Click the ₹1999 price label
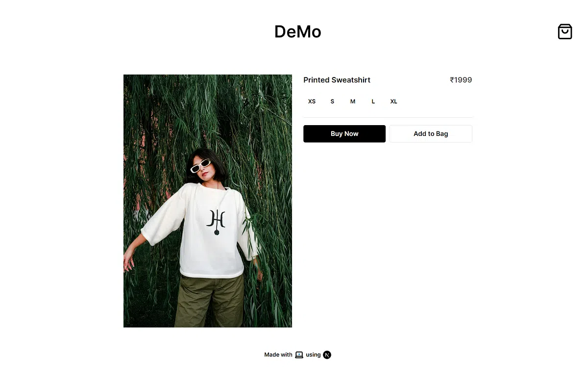 pos(461,80)
